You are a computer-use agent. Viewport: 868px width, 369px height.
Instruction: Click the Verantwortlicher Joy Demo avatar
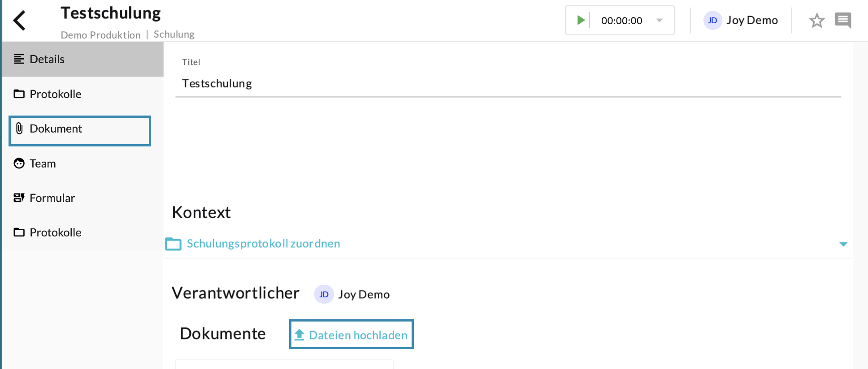[324, 294]
